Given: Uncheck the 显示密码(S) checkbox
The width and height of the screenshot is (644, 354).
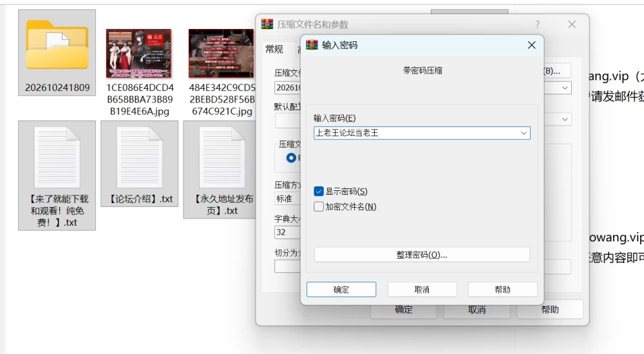Looking at the screenshot, I should pyautogui.click(x=319, y=191).
